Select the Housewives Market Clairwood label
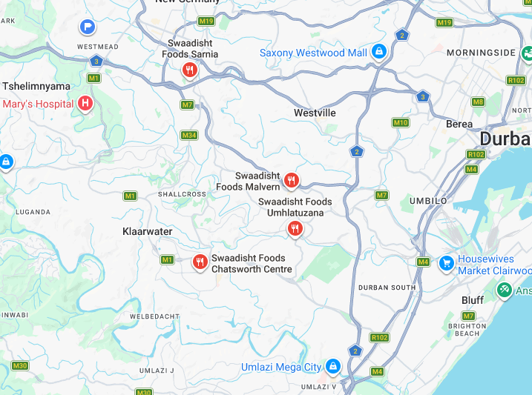The width and height of the screenshot is (532, 395). coord(495,265)
